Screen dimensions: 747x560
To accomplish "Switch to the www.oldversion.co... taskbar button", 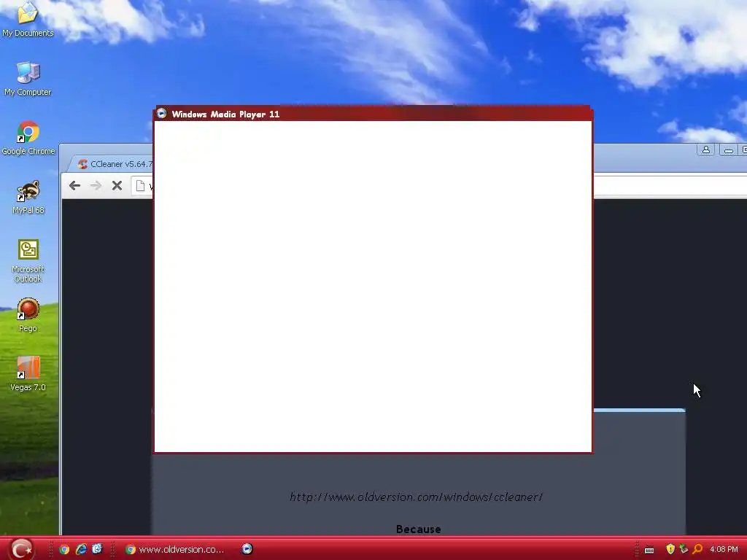I will [x=175, y=550].
